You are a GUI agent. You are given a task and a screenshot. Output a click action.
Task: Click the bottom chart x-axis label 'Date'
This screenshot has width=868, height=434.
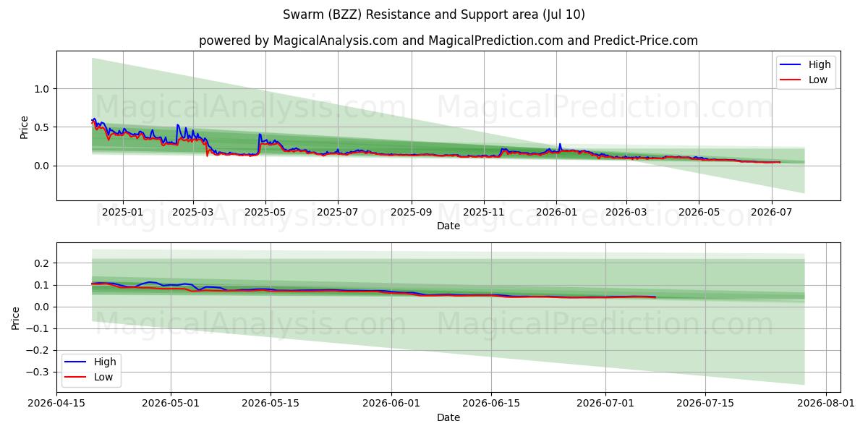[x=448, y=417]
